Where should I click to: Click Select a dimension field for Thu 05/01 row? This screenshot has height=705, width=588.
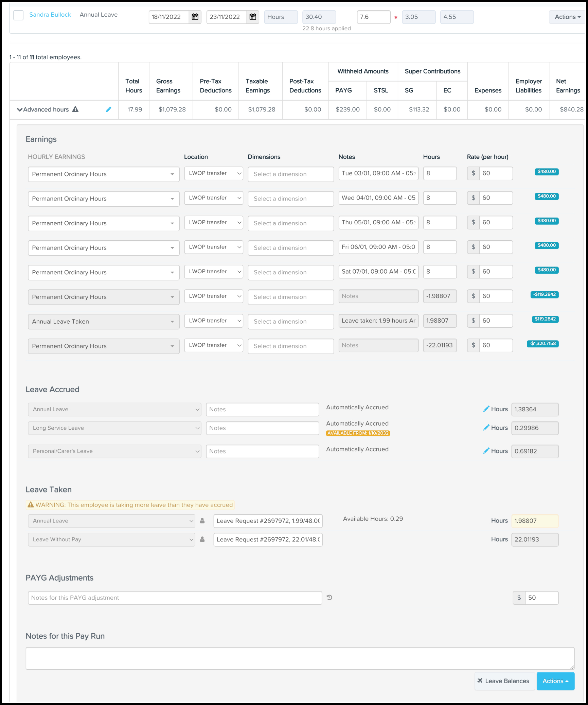(291, 223)
